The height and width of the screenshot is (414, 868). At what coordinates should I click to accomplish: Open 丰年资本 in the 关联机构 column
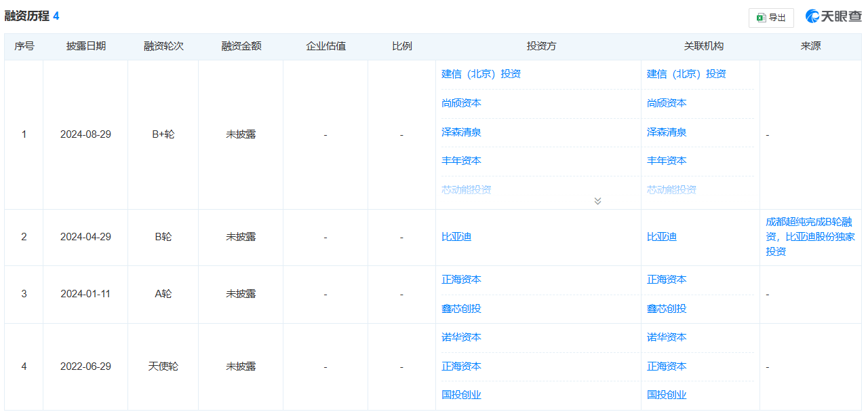click(667, 161)
